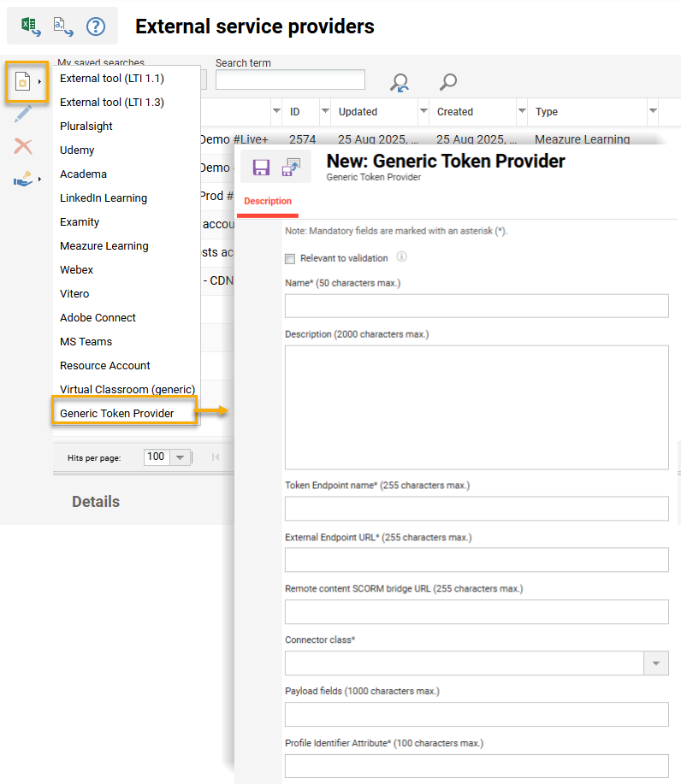This screenshot has width=681, height=784.
Task: Expand the arrow next to New icon
Action: point(39,81)
